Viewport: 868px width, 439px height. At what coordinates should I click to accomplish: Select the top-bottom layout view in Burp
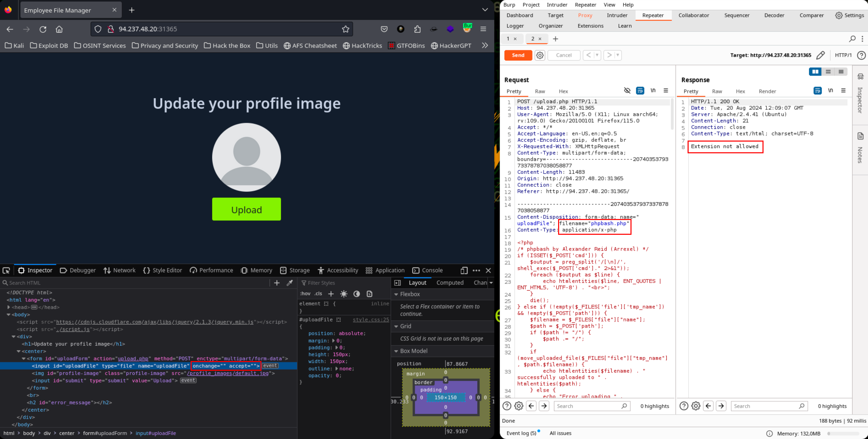(x=828, y=71)
